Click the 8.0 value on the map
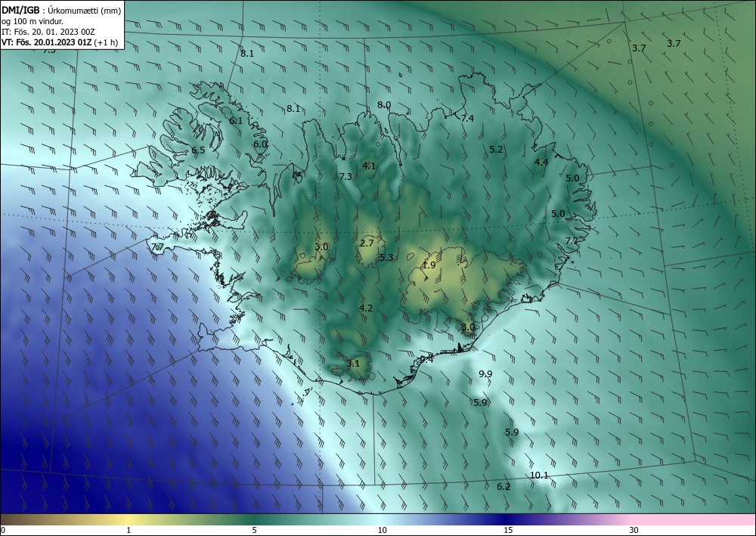The height and width of the screenshot is (536, 756). 384,104
